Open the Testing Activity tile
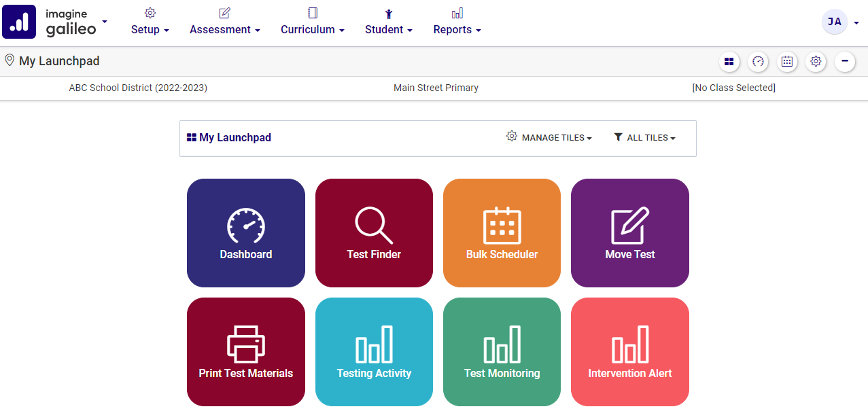Image resolution: width=868 pixels, height=411 pixels. click(x=374, y=352)
